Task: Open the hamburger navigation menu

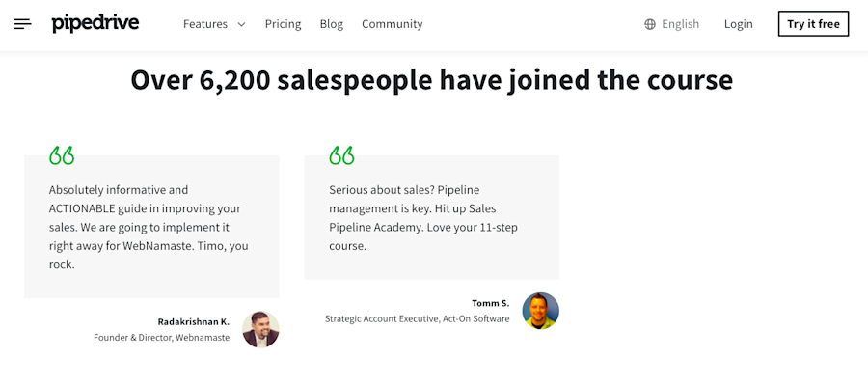Action: pos(23,24)
